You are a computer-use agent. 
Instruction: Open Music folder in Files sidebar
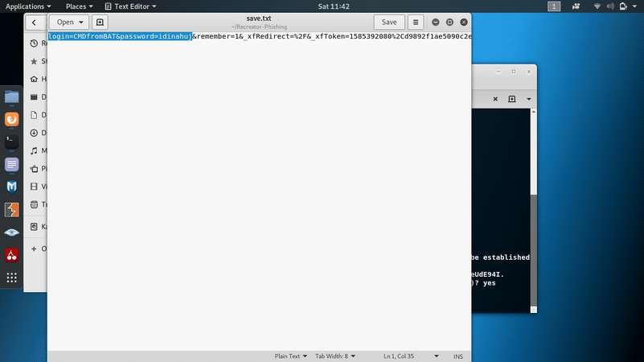point(38,150)
